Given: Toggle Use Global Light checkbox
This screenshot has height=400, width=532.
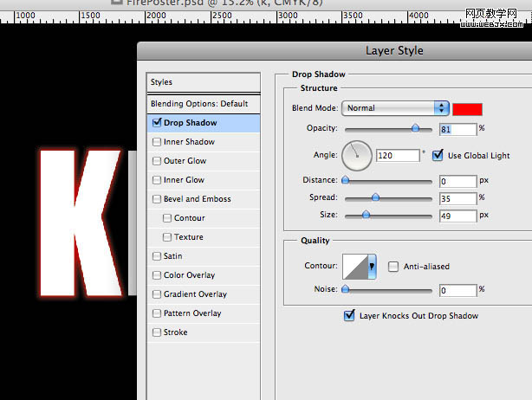Looking at the screenshot, I should 438,155.
